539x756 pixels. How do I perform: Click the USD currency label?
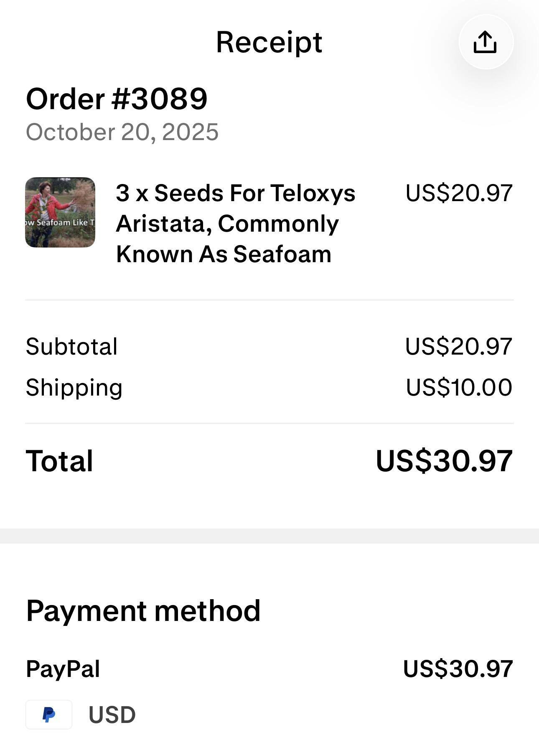[112, 715]
